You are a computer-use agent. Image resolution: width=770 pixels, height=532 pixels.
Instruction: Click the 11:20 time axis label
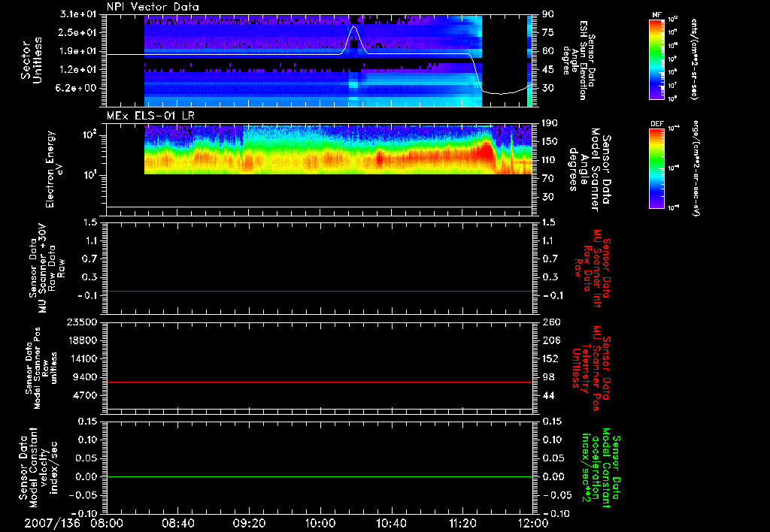[x=462, y=523]
